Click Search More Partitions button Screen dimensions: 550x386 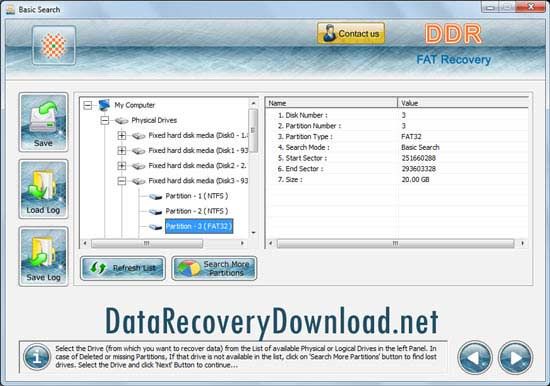click(214, 268)
